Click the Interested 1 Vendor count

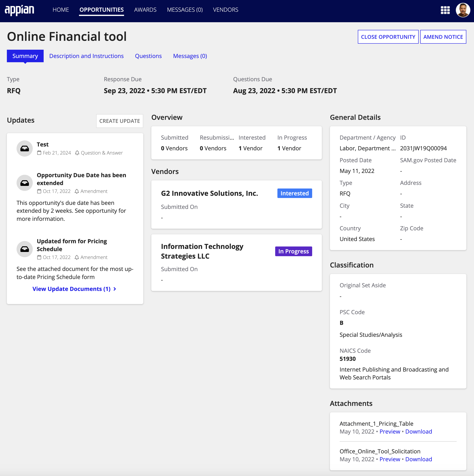coord(251,148)
